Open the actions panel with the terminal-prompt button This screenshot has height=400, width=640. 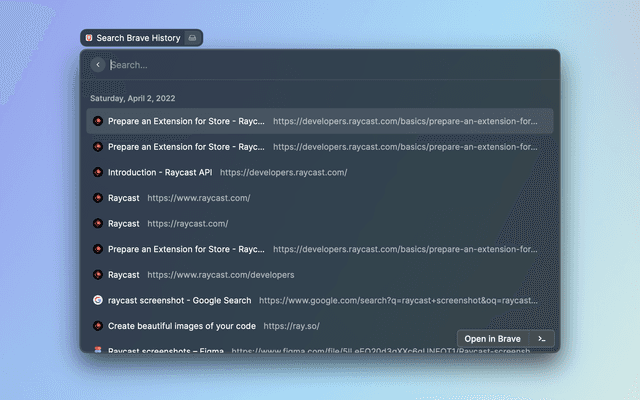(541, 339)
